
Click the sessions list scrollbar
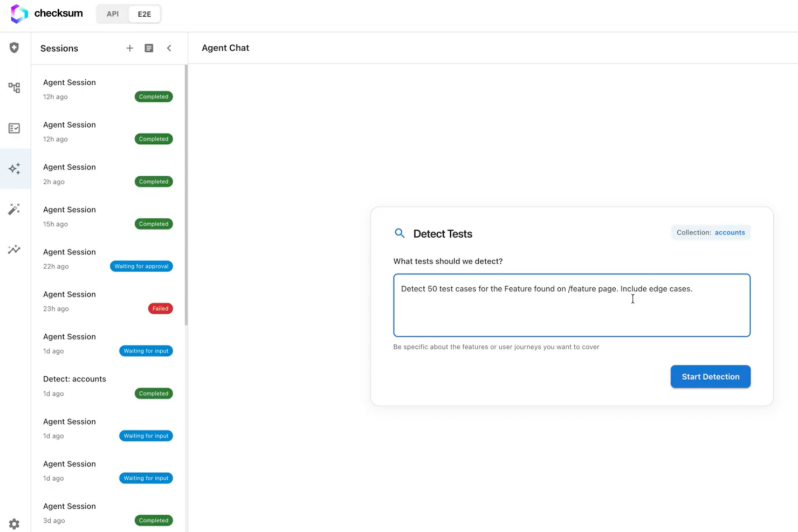[x=186, y=194]
